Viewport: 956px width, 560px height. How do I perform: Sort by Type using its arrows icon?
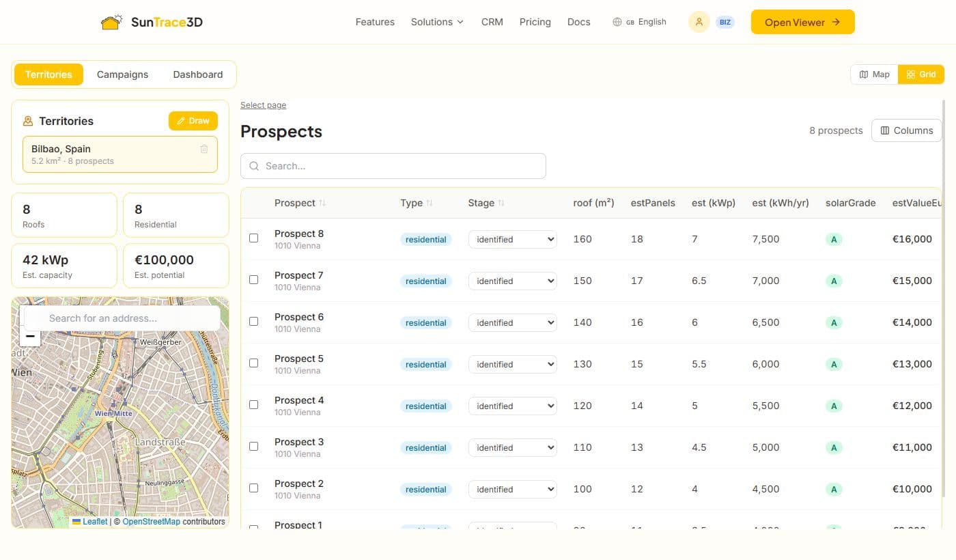[430, 203]
